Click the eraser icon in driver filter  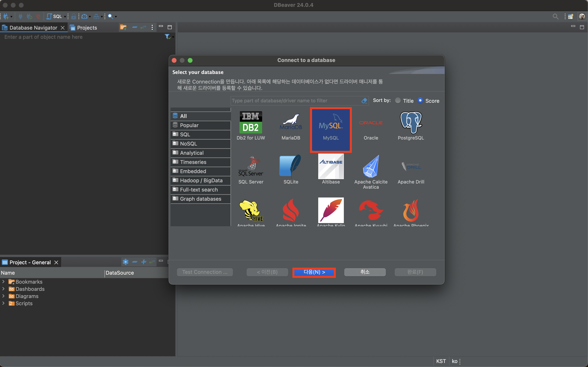(364, 101)
